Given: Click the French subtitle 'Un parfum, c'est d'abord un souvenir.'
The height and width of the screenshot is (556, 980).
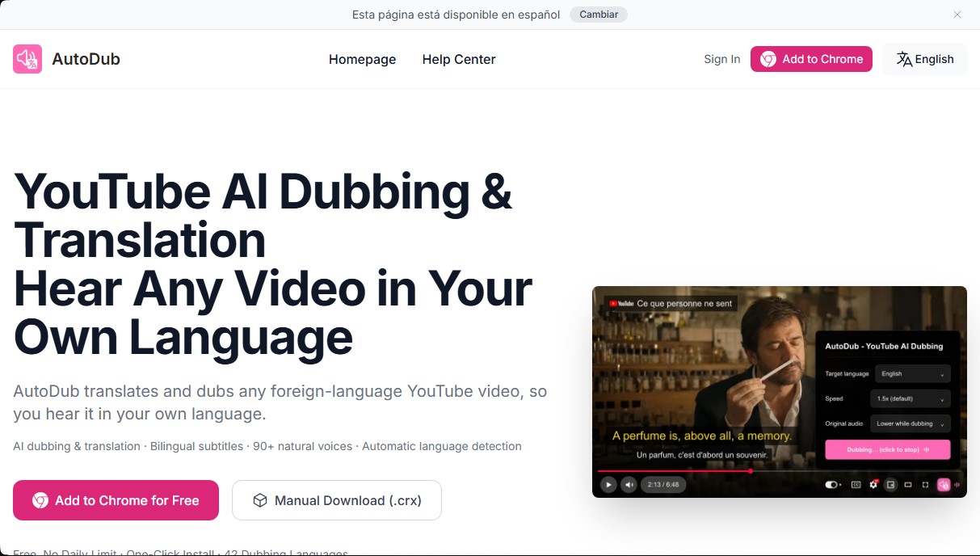Looking at the screenshot, I should coord(702,455).
